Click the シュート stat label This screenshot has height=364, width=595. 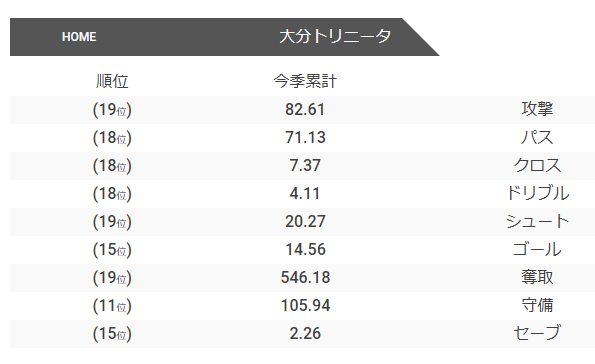pyautogui.click(x=537, y=221)
